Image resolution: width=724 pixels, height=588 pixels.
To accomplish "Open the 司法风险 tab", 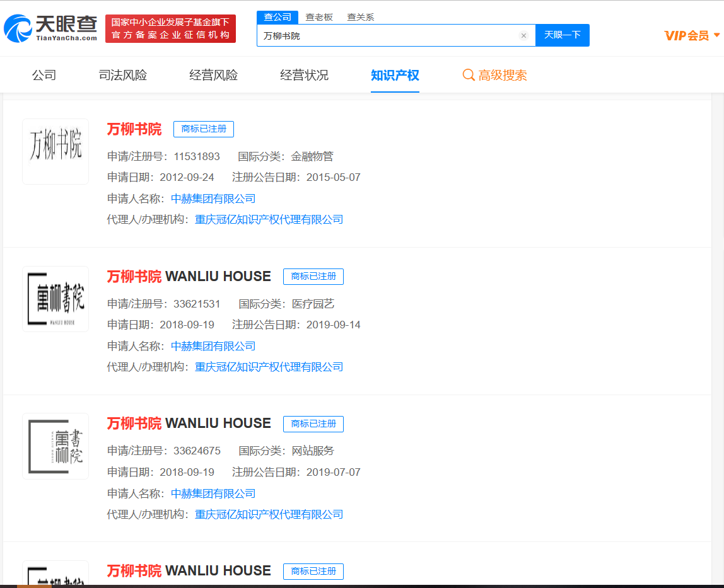I will 123,75.
